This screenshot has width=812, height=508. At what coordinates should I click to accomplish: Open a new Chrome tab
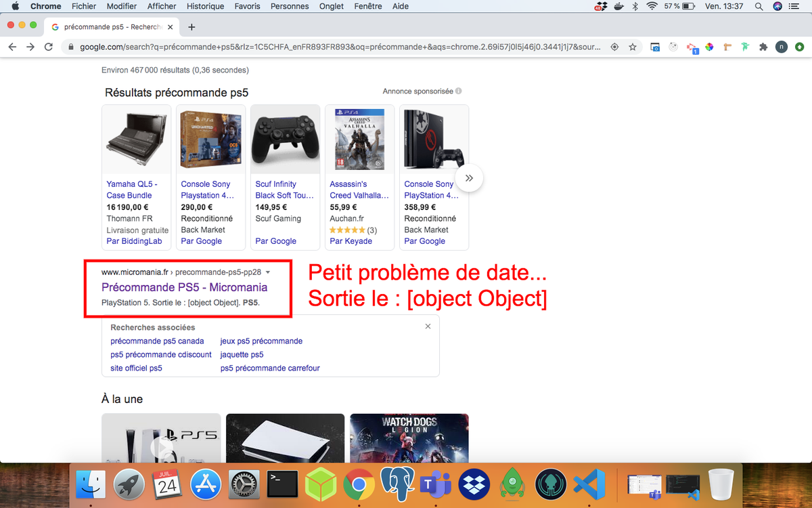coord(191,27)
